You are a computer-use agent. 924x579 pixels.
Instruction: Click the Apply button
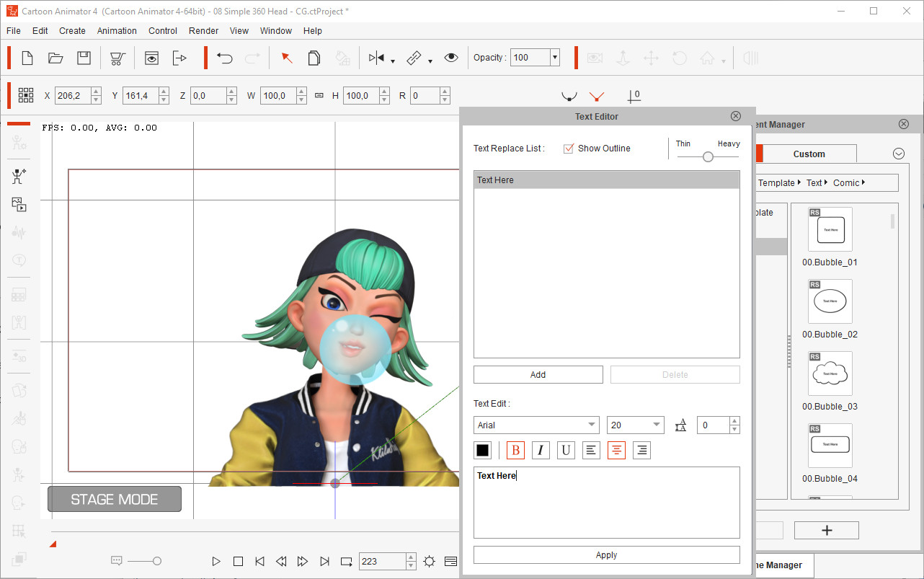606,555
